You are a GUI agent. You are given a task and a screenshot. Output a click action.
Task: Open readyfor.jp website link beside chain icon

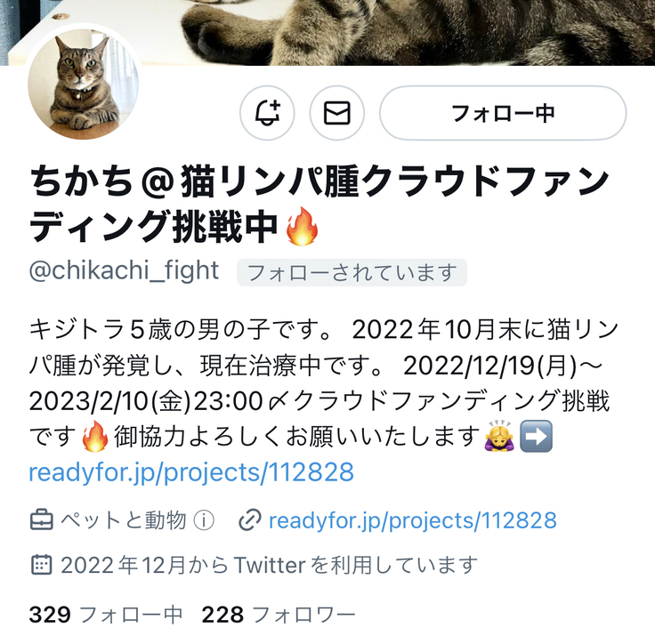pos(413,520)
